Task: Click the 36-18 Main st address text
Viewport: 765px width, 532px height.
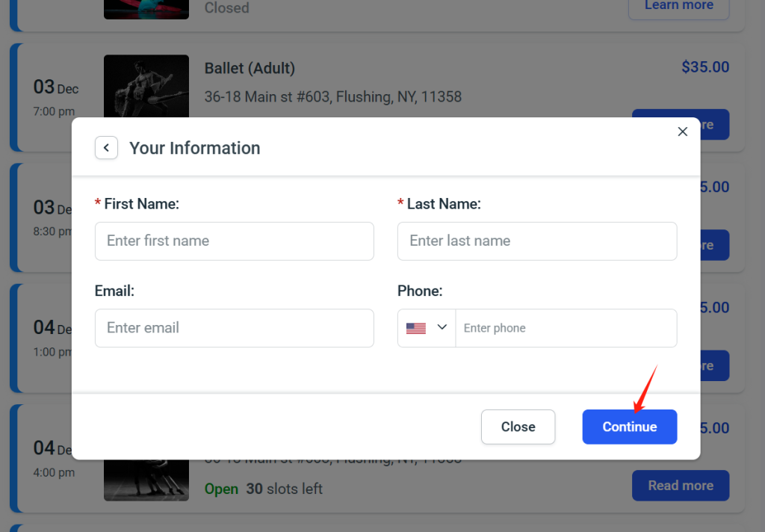Action: (332, 96)
